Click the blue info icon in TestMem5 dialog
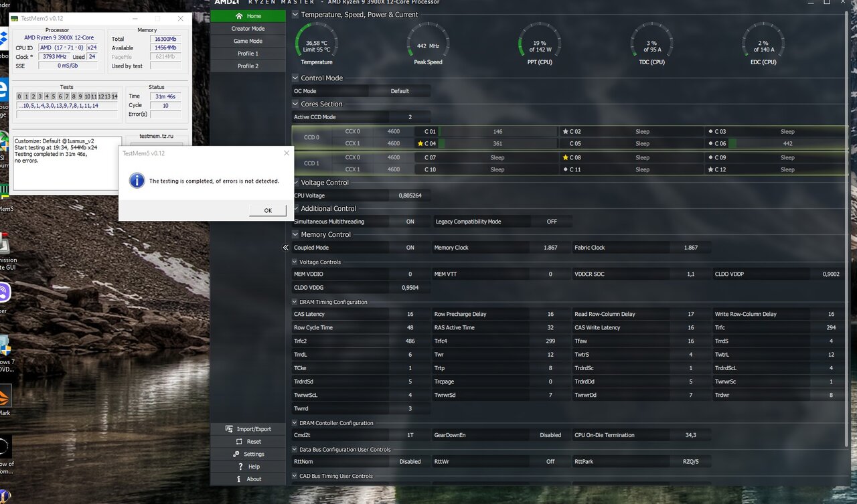The height and width of the screenshot is (504, 857). (x=137, y=181)
